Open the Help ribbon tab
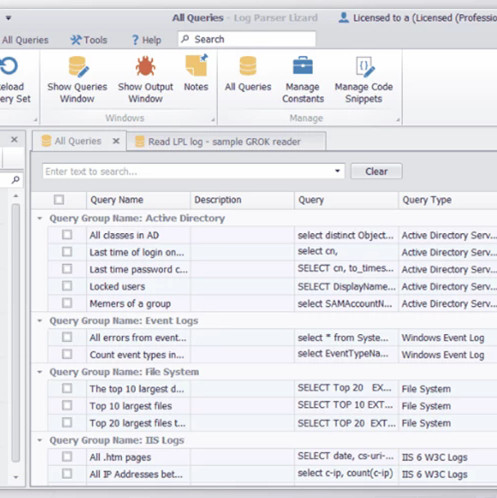The height and width of the screenshot is (498, 497). 146,40
